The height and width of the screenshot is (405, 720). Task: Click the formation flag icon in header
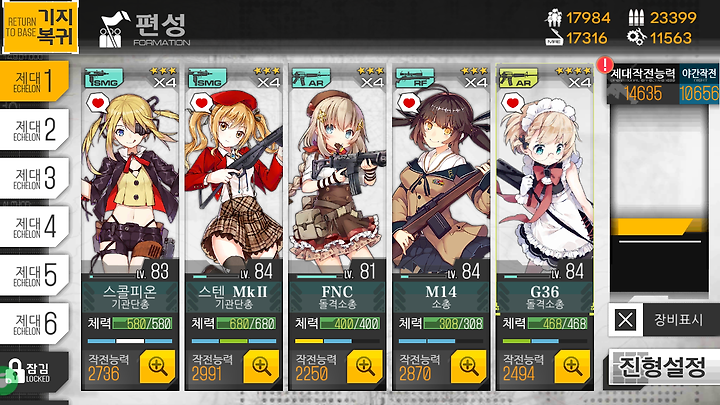112,30
